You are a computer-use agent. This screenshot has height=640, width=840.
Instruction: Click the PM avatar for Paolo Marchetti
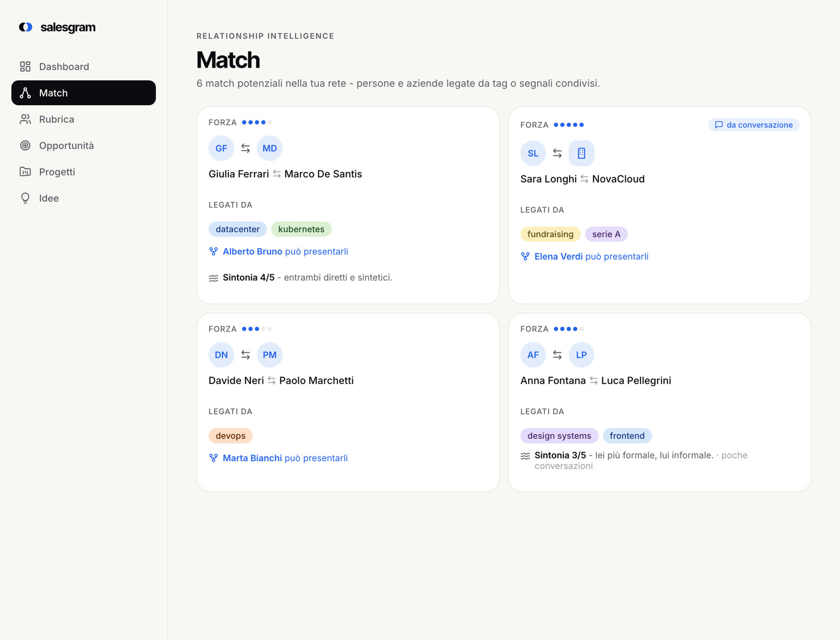[x=270, y=355]
